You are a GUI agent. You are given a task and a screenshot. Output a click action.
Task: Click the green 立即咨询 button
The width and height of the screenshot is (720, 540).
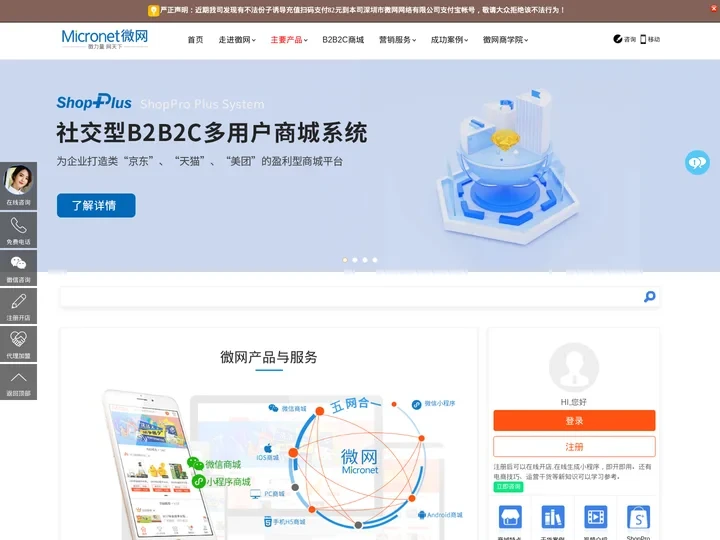point(508,487)
